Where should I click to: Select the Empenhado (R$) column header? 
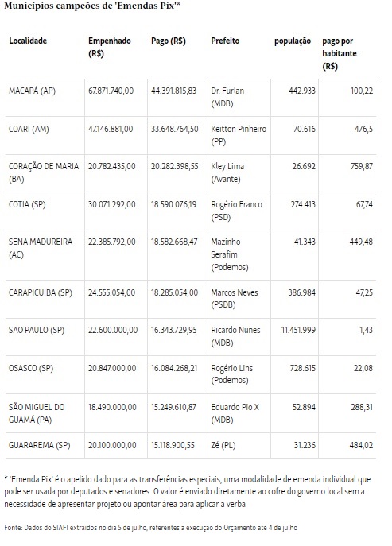tap(110, 47)
